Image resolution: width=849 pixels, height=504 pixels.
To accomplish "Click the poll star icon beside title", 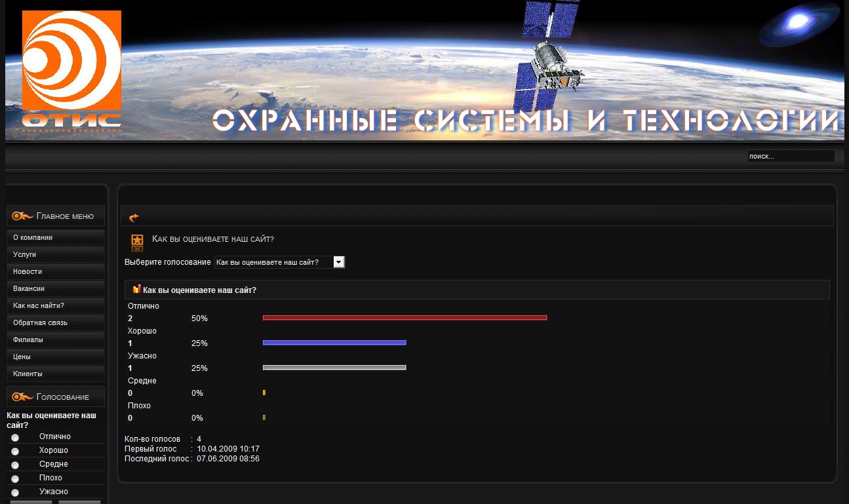I will coord(137,242).
